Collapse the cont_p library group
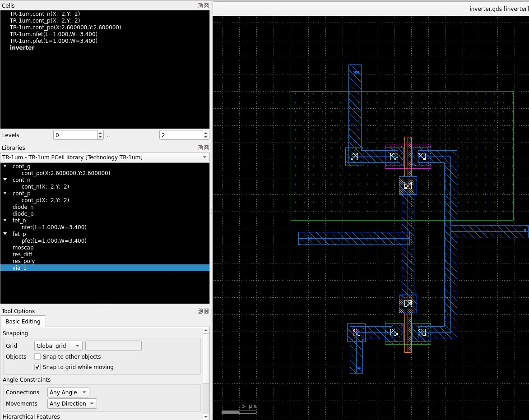Image resolution: width=529 pixels, height=420 pixels. coord(5,193)
